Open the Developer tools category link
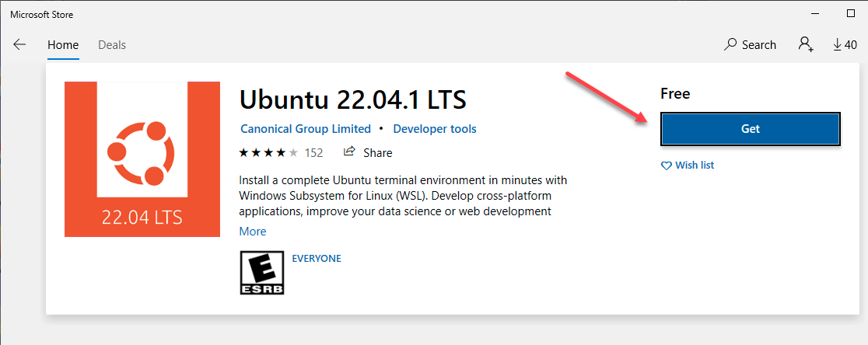Screen dimensions: 868x345 [435, 129]
